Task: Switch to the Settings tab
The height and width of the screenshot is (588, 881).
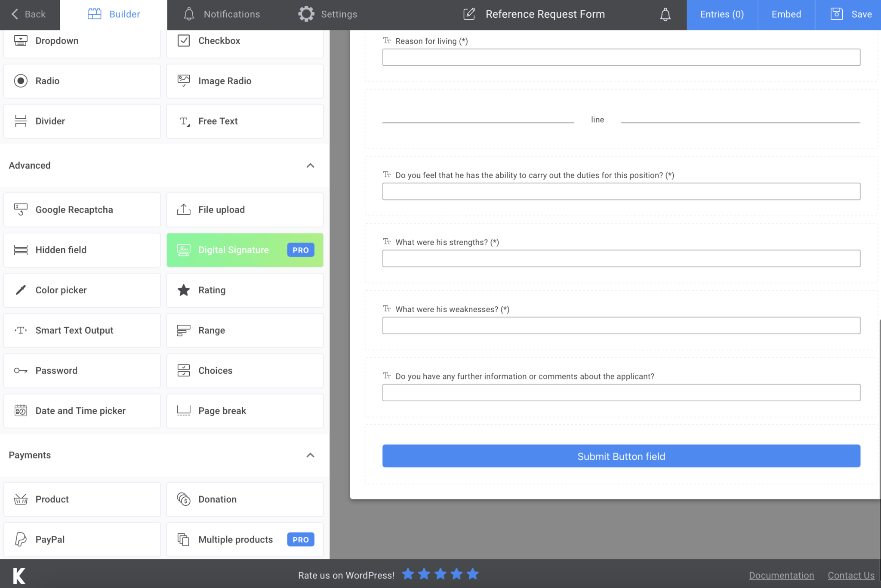Action: (328, 14)
